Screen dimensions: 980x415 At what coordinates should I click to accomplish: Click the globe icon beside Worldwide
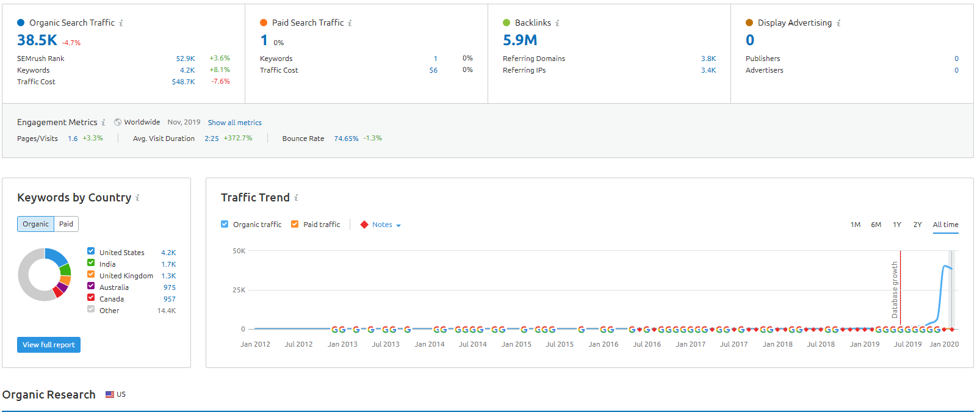point(118,122)
